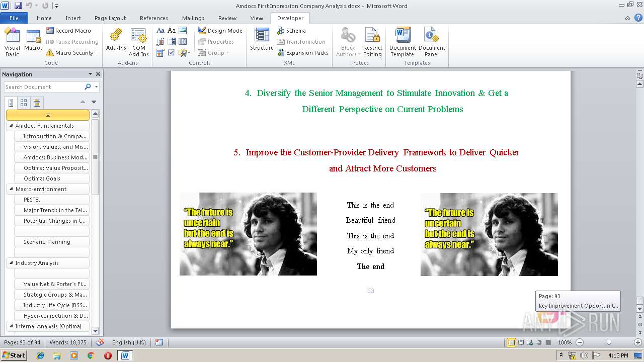Click the Search Document field
This screenshot has width=644, height=362.
[x=43, y=87]
